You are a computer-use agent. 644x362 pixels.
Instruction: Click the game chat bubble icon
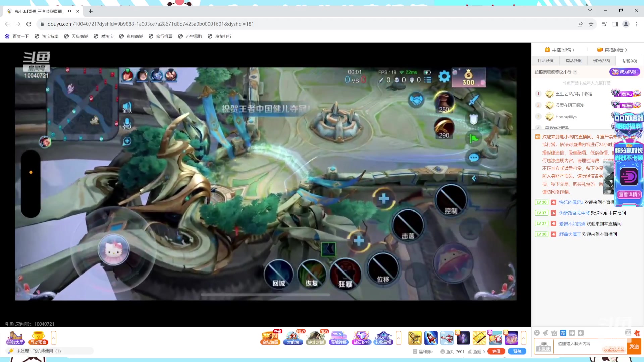click(473, 158)
